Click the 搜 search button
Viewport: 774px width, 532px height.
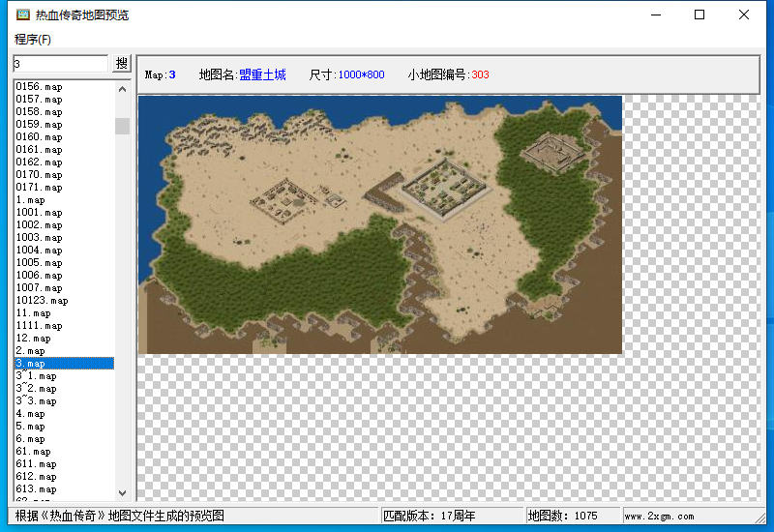coord(122,63)
